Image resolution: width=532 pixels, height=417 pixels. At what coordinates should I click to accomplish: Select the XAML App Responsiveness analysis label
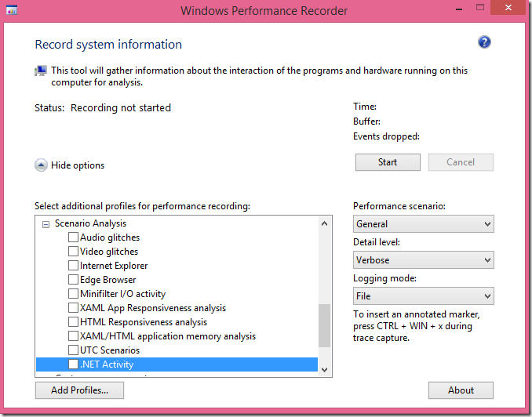coord(153,308)
